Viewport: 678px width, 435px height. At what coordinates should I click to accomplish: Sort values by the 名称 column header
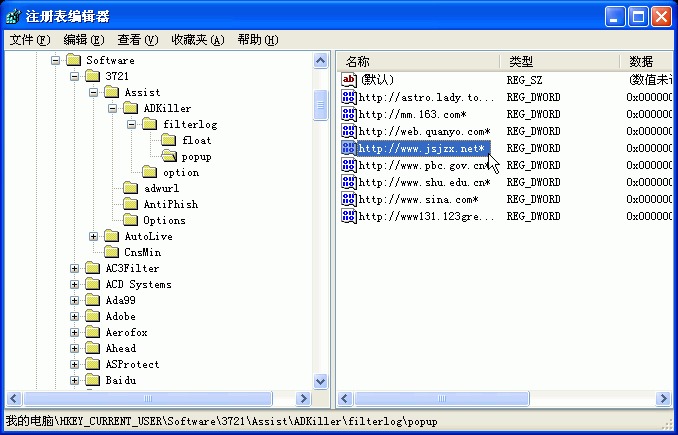coord(419,61)
